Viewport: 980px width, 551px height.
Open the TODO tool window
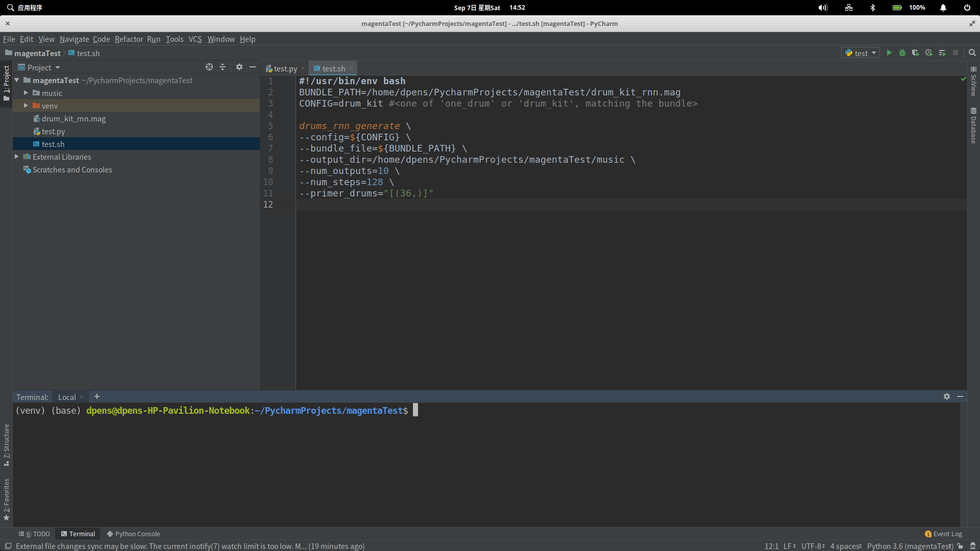pyautogui.click(x=34, y=534)
